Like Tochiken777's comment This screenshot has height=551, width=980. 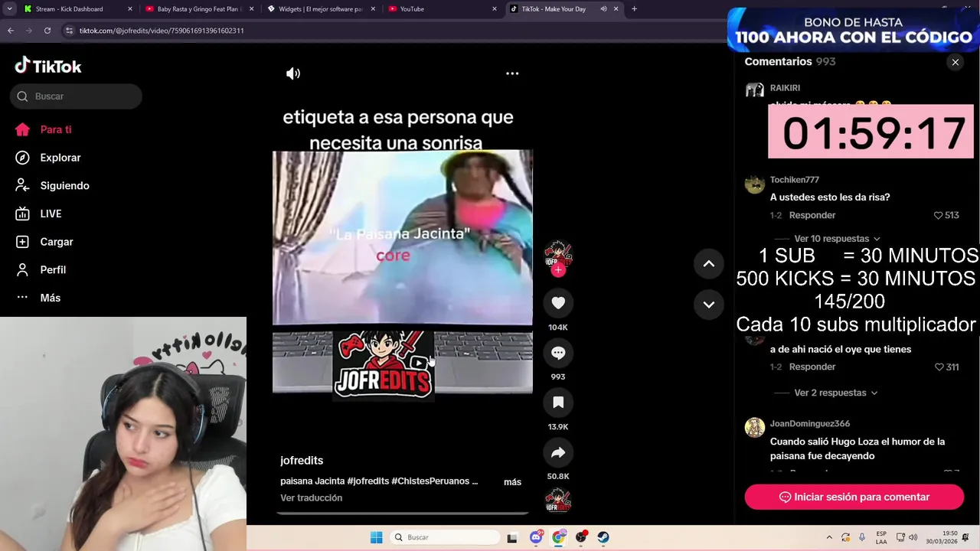click(939, 215)
